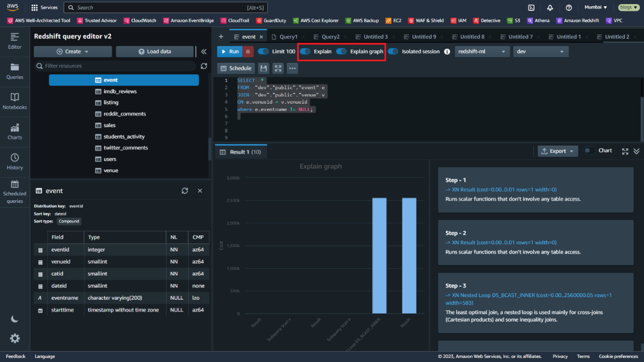
Task: Click the Feedback link
Action: (16, 356)
